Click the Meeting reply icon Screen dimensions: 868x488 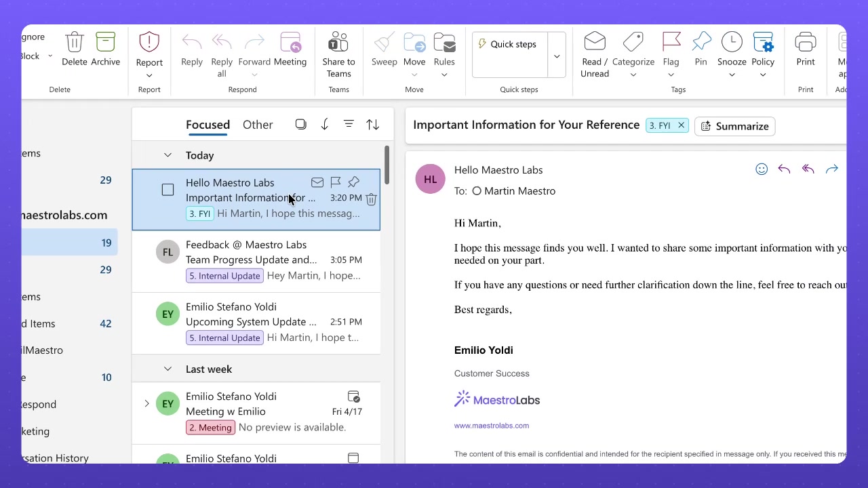[x=290, y=42]
